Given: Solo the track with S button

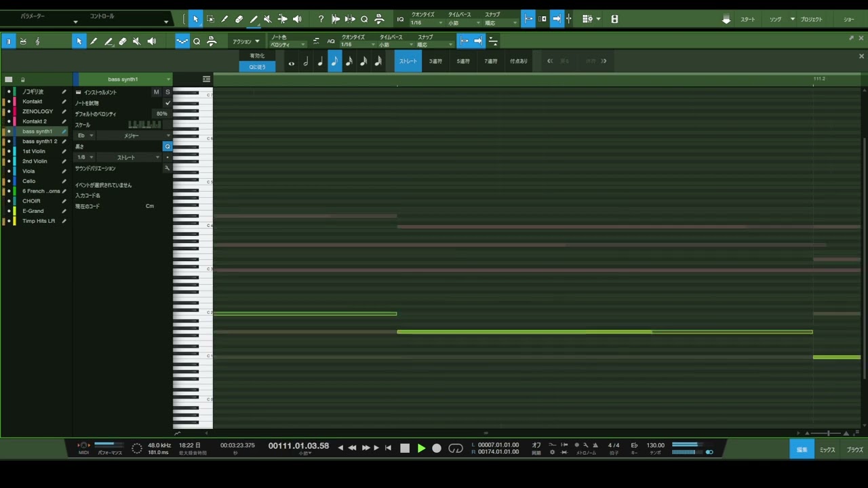Looking at the screenshot, I should 167,92.
